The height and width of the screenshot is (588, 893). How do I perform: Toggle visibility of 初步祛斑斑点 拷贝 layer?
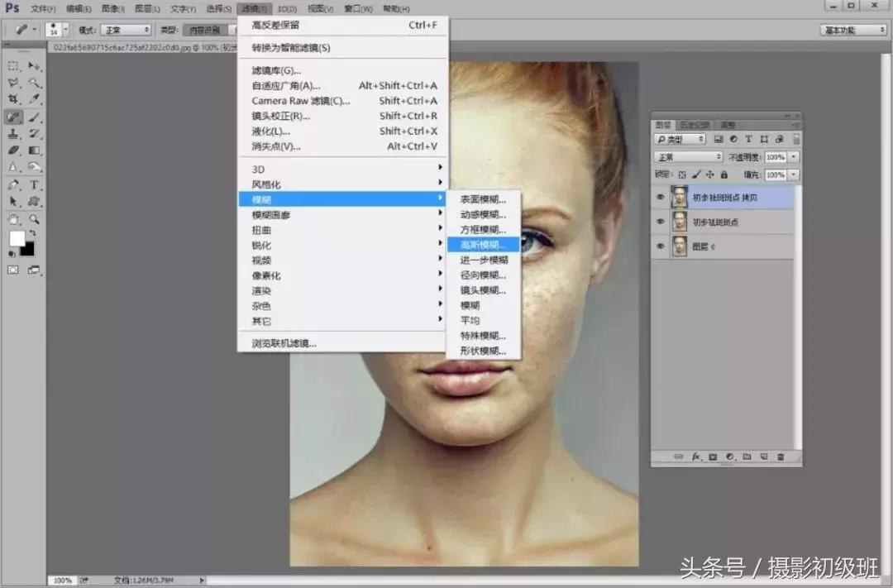[660, 198]
